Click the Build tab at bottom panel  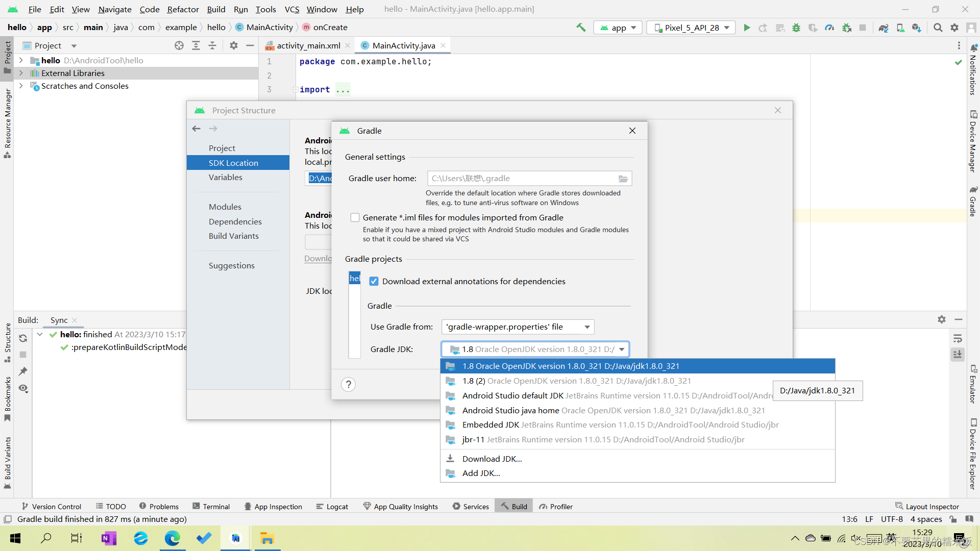[x=519, y=506]
